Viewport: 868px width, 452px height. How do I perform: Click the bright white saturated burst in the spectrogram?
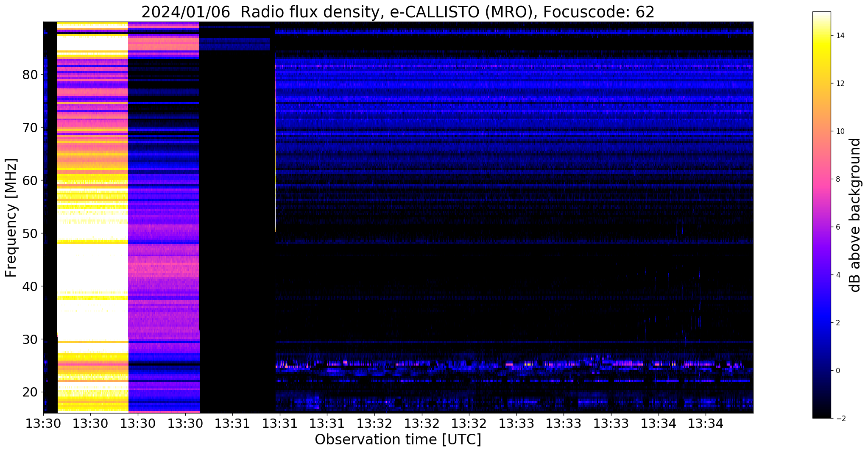pyautogui.click(x=92, y=217)
